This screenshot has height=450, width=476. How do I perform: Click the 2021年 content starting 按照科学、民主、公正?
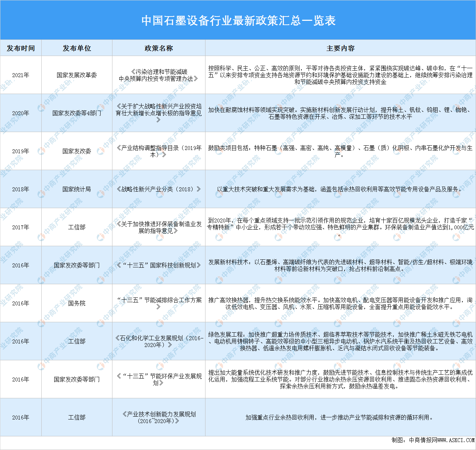(x=341, y=75)
